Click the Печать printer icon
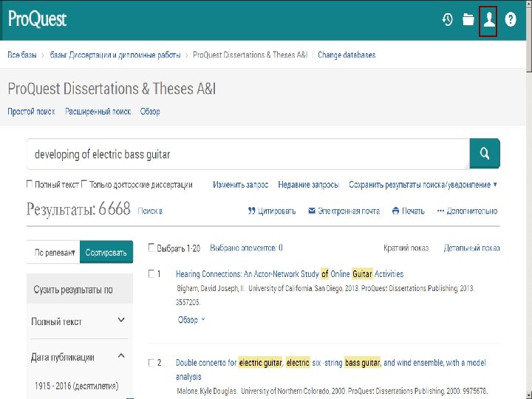 click(x=395, y=211)
